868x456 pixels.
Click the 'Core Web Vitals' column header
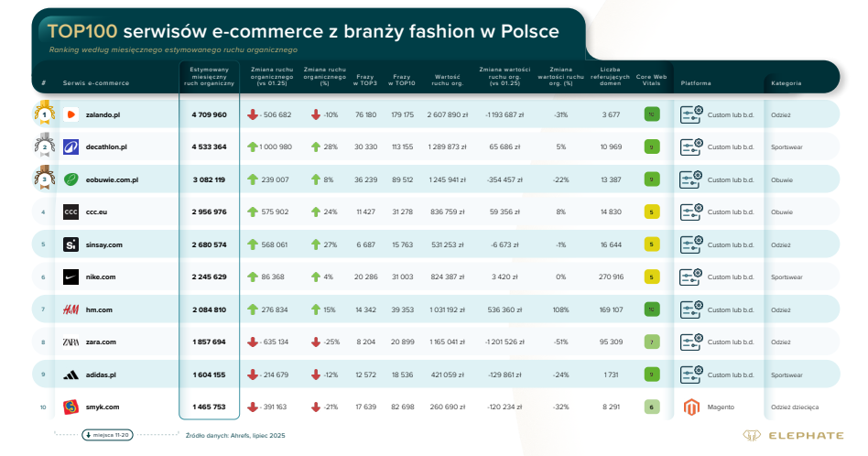652,81
